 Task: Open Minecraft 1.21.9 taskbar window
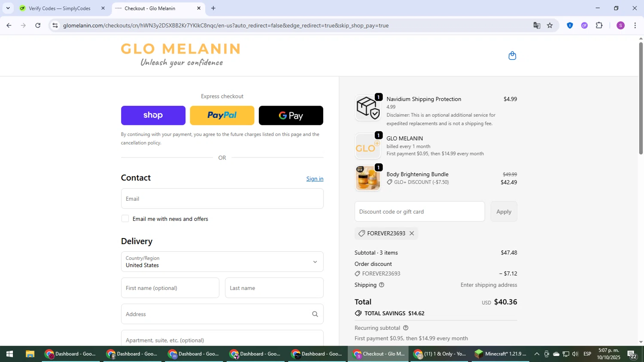[501, 354]
